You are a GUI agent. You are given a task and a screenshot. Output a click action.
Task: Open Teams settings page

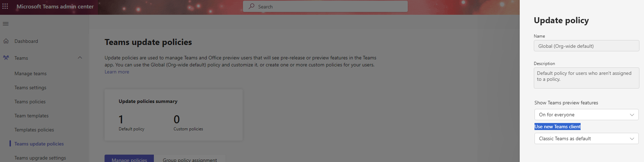(30, 88)
